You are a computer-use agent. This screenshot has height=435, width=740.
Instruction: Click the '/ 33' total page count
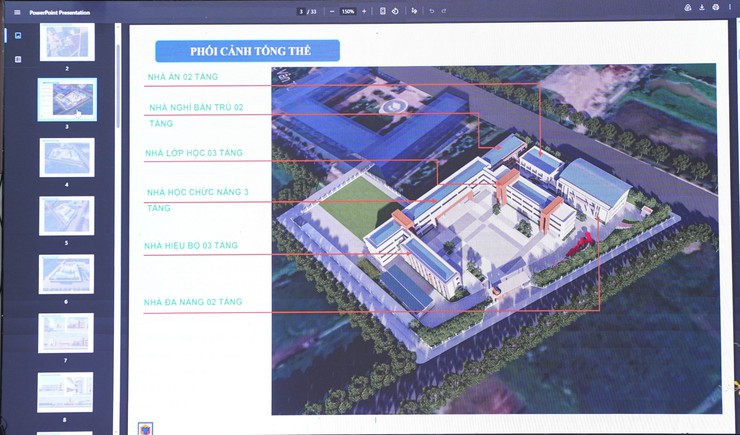click(x=312, y=11)
